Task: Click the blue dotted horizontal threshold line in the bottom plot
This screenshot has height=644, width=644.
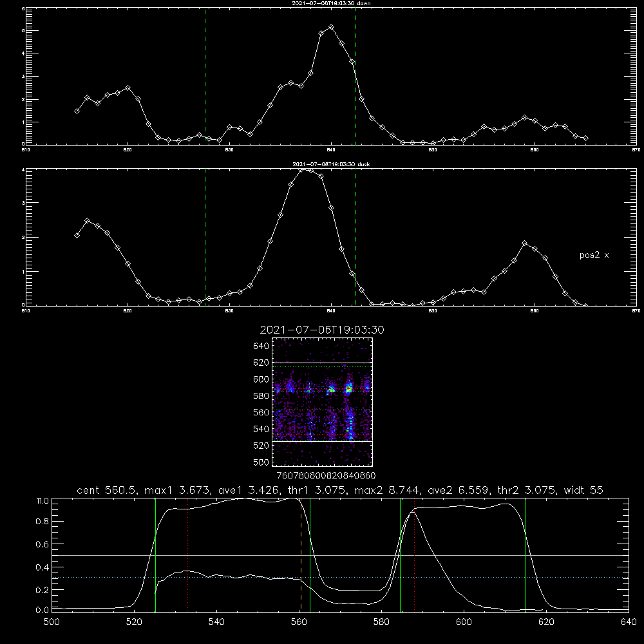Action: point(340,578)
